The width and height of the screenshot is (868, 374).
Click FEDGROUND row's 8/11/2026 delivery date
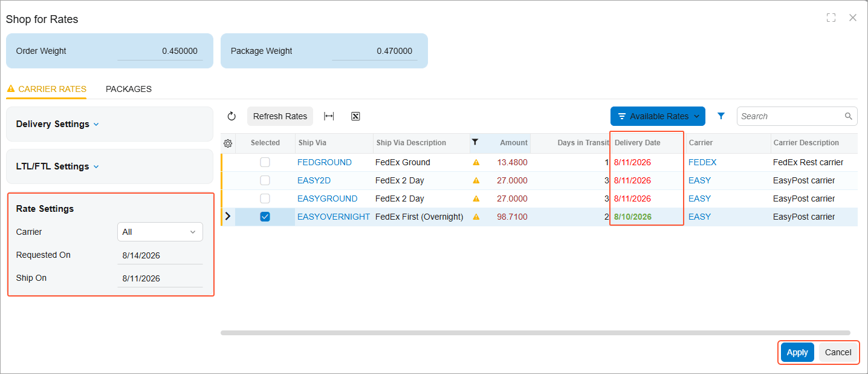[x=632, y=162]
